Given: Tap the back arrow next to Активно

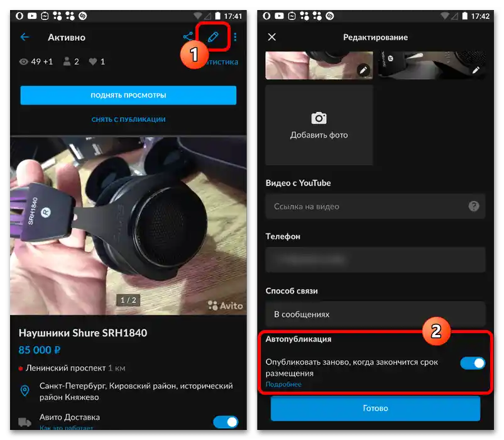Looking at the screenshot, I should (25, 37).
